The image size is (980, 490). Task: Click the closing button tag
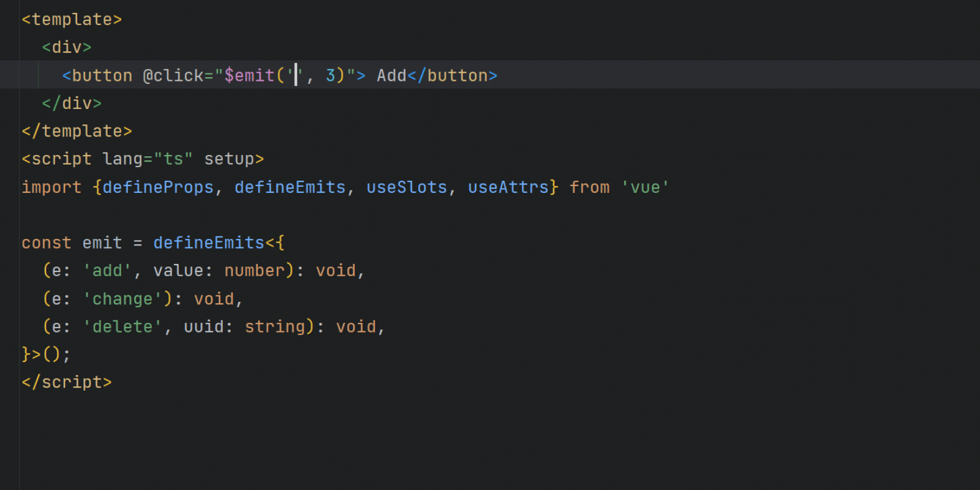452,75
